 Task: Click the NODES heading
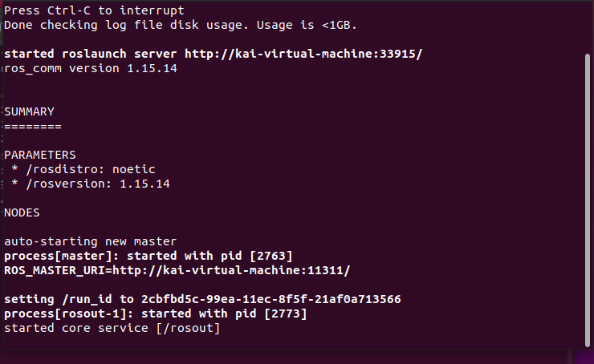click(x=22, y=213)
